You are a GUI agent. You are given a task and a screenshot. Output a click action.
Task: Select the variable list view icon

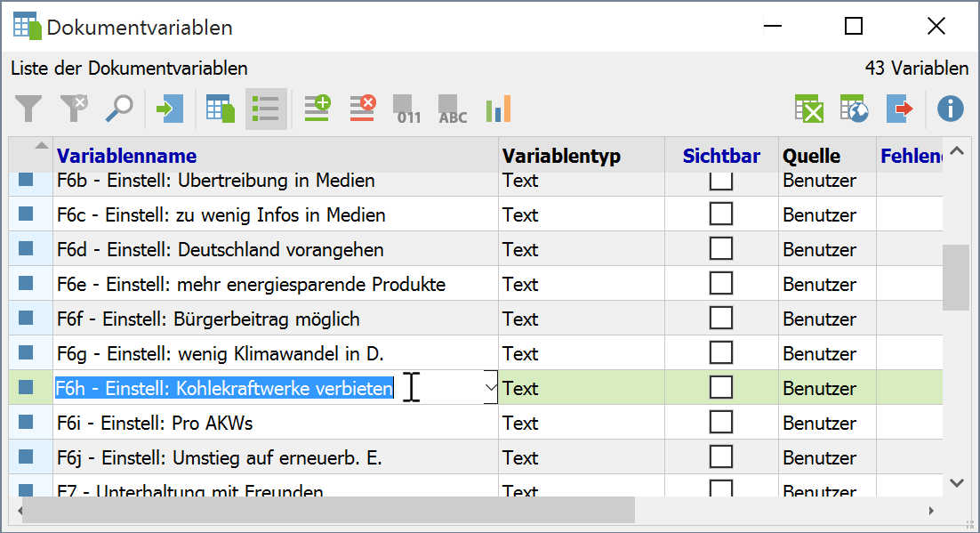point(266,109)
